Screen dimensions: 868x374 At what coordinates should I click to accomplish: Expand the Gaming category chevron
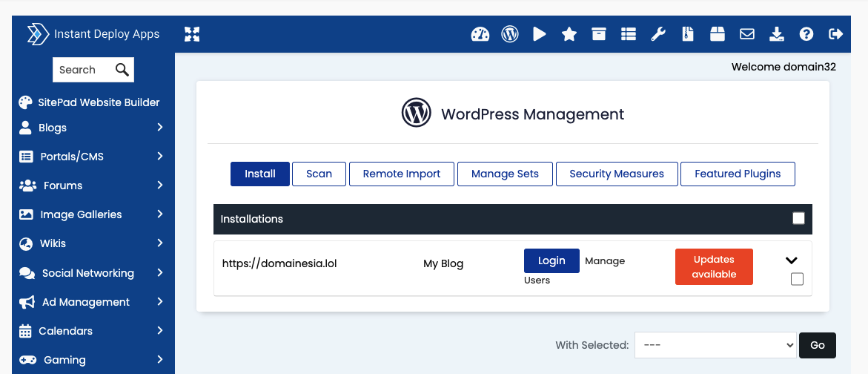click(160, 359)
